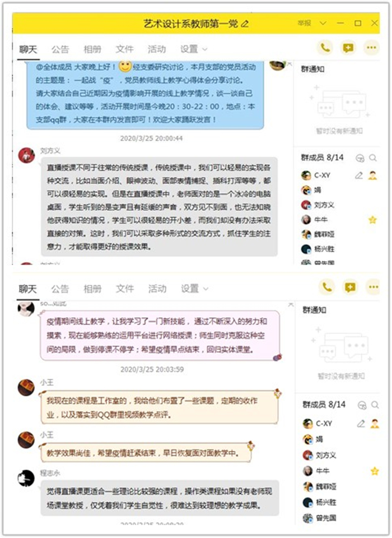Edit the group name with pencil icon
The image size is (392, 538).
(245, 24)
